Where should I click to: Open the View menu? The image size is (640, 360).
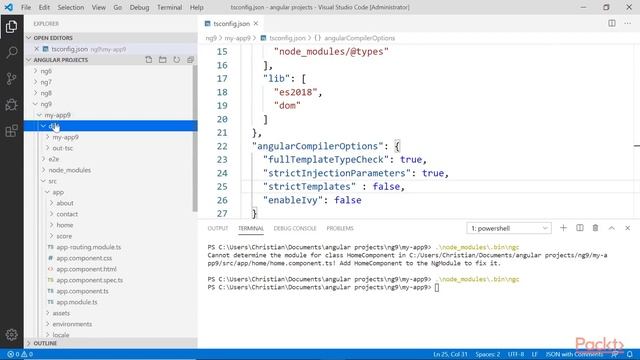[x=98, y=7]
